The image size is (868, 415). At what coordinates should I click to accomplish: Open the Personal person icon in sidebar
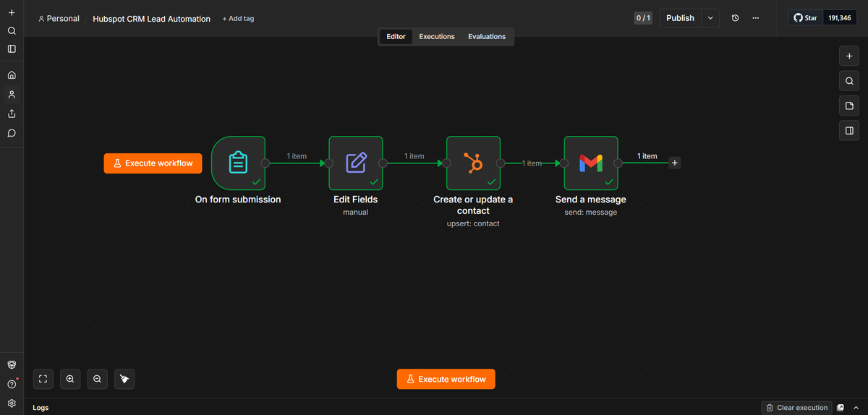coord(12,94)
